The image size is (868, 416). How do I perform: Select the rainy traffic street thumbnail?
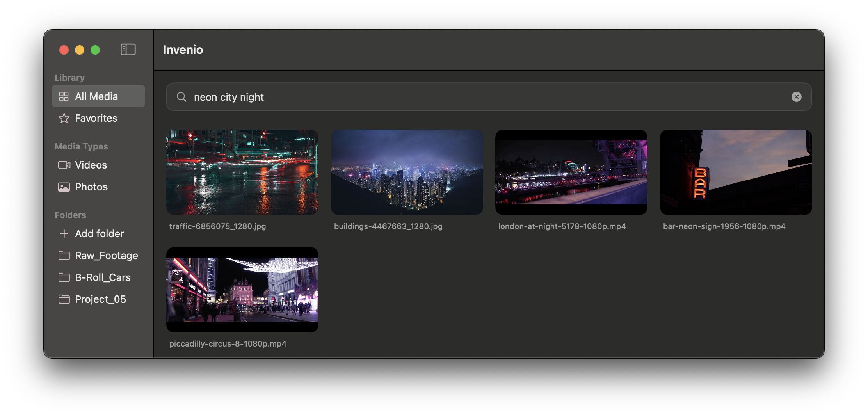pos(242,172)
